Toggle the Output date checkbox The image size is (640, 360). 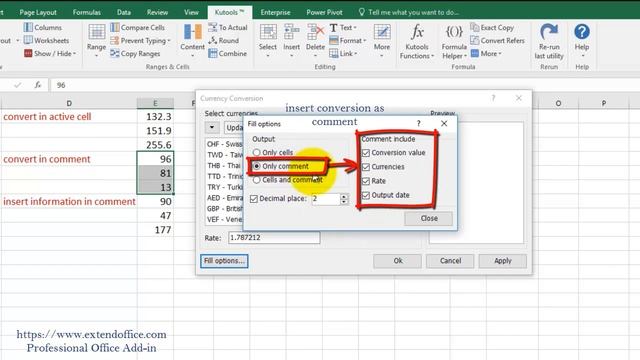[x=366, y=195]
